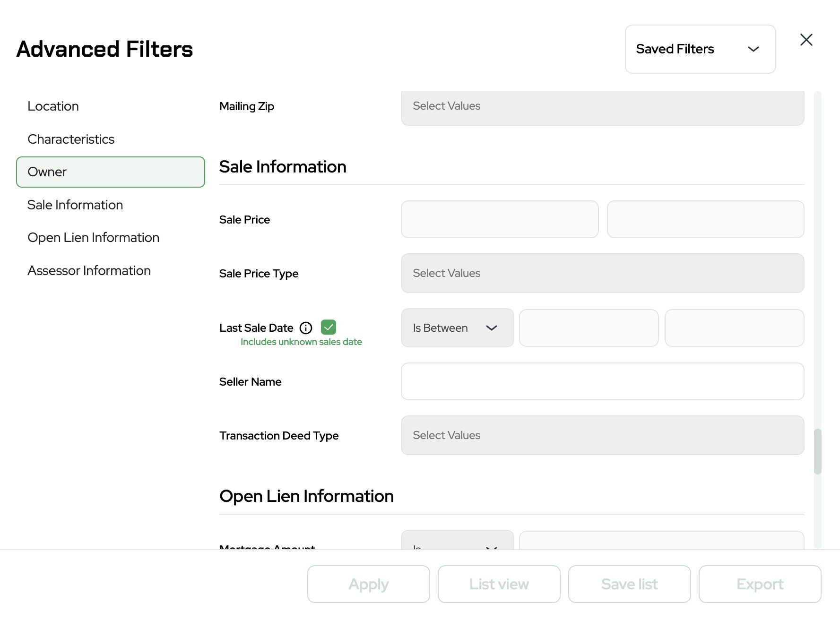The image size is (840, 638).
Task: Open the Saved Filters dropdown
Action: click(700, 49)
